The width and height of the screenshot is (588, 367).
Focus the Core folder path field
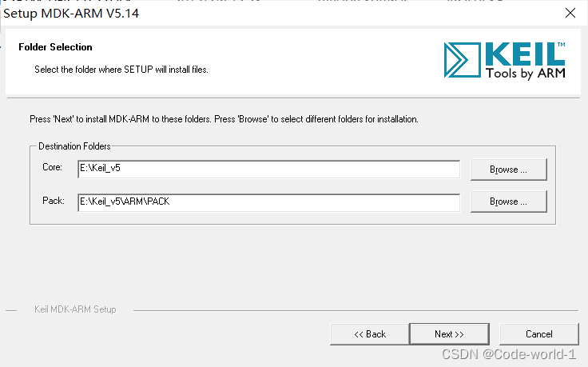[x=269, y=170]
